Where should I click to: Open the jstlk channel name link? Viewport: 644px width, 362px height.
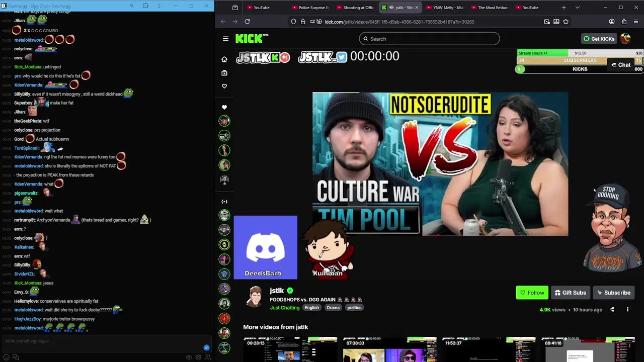click(277, 291)
